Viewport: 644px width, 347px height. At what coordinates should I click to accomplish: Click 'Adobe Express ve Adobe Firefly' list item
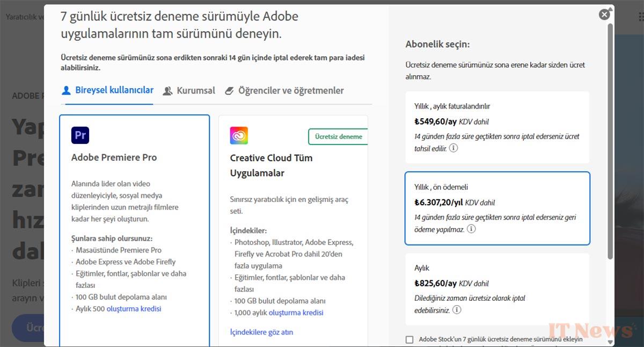126,262
